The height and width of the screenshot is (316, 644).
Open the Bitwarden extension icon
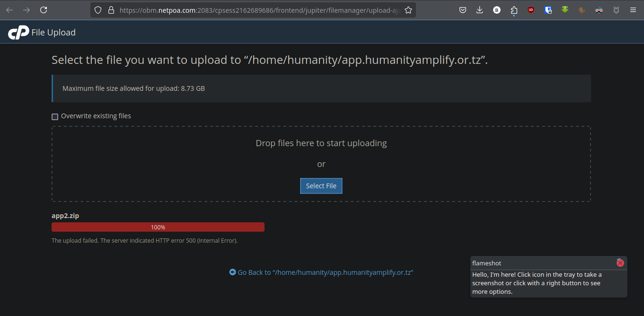[548, 10]
